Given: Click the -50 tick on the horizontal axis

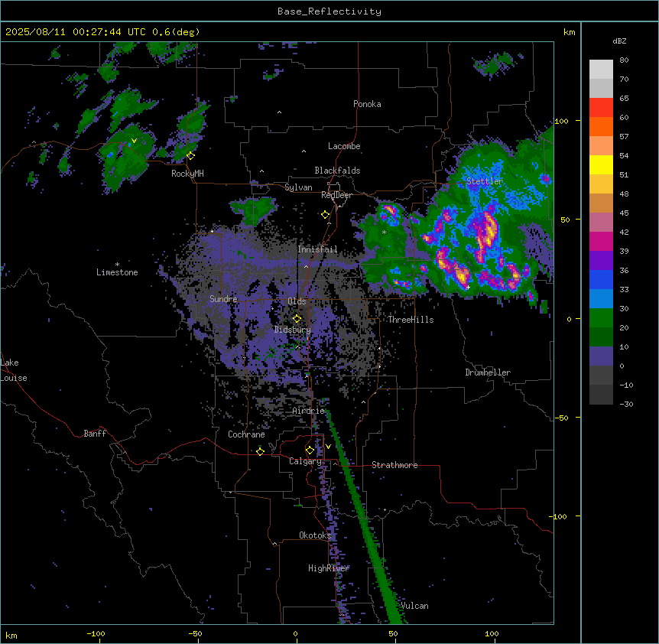Looking at the screenshot, I should click(195, 633).
